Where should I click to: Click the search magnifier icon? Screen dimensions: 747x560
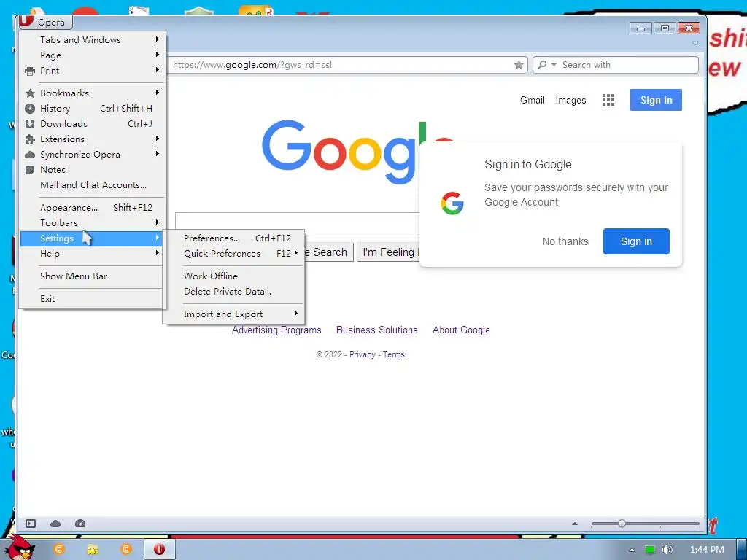pyautogui.click(x=542, y=65)
